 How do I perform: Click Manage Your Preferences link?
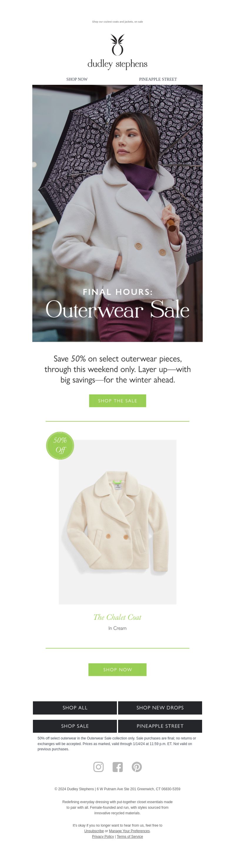[x=129, y=831]
